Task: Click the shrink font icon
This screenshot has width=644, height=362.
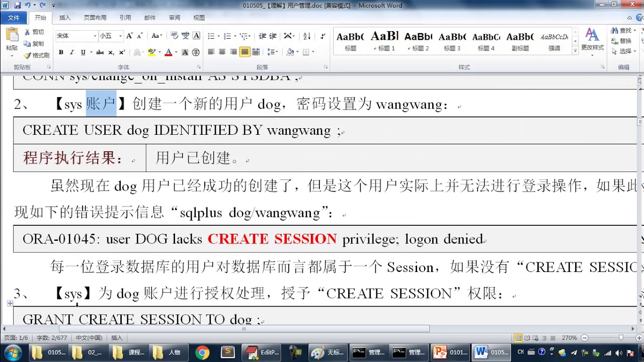Action: (139, 36)
